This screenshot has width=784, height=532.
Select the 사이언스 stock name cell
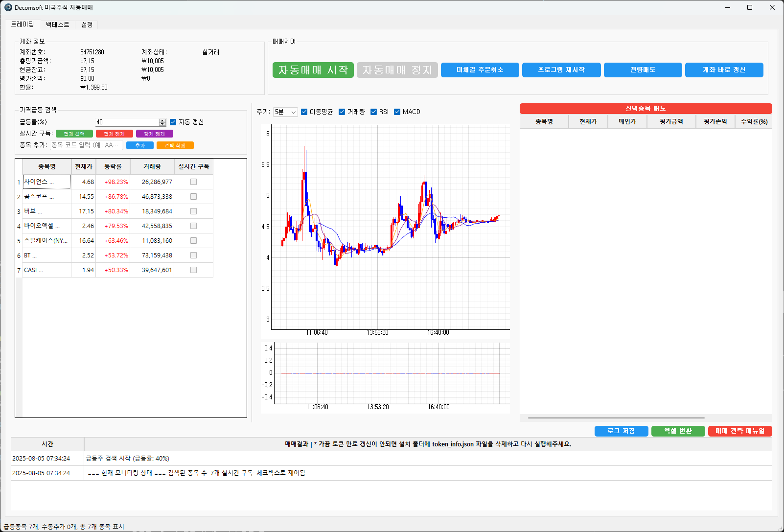click(46, 182)
